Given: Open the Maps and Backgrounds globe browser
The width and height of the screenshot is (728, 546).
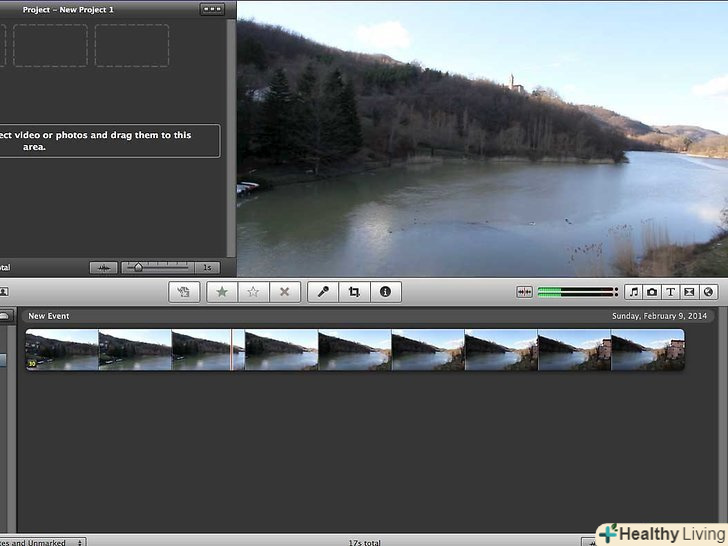Looking at the screenshot, I should point(708,292).
